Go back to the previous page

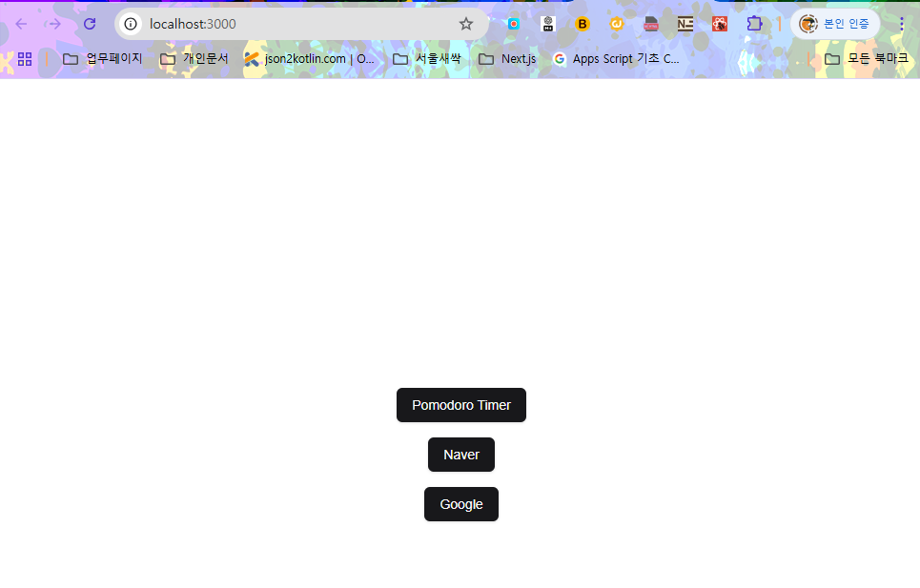coord(21,24)
